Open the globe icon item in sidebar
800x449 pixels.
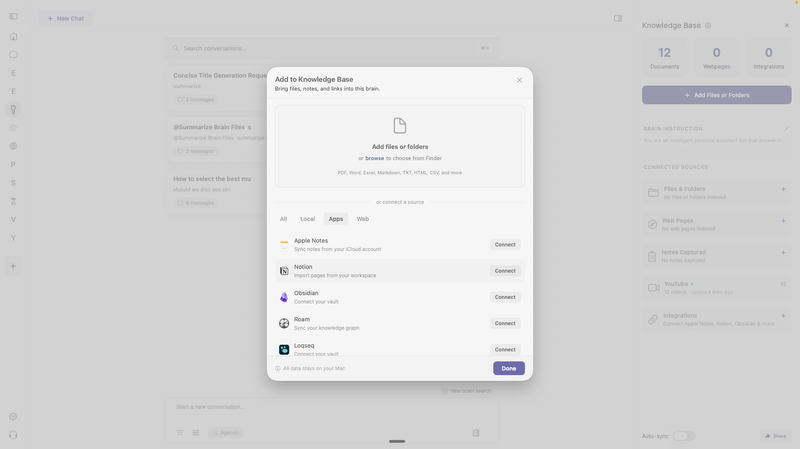point(13,146)
